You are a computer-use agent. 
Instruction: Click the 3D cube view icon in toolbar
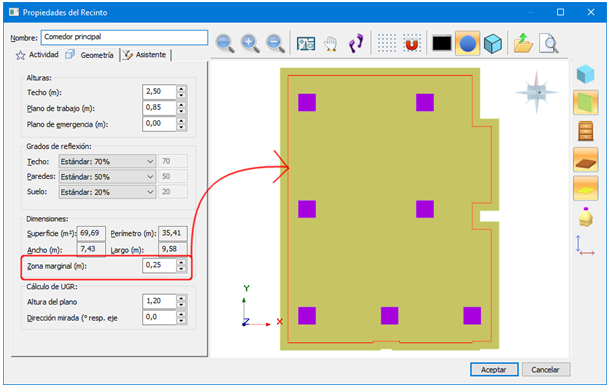pos(493,43)
